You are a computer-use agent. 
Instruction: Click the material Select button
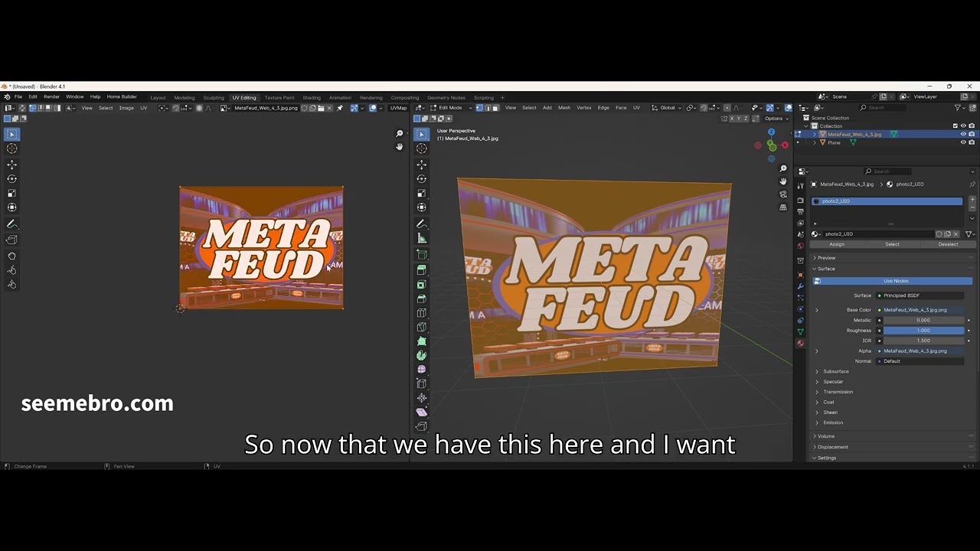[x=892, y=244]
